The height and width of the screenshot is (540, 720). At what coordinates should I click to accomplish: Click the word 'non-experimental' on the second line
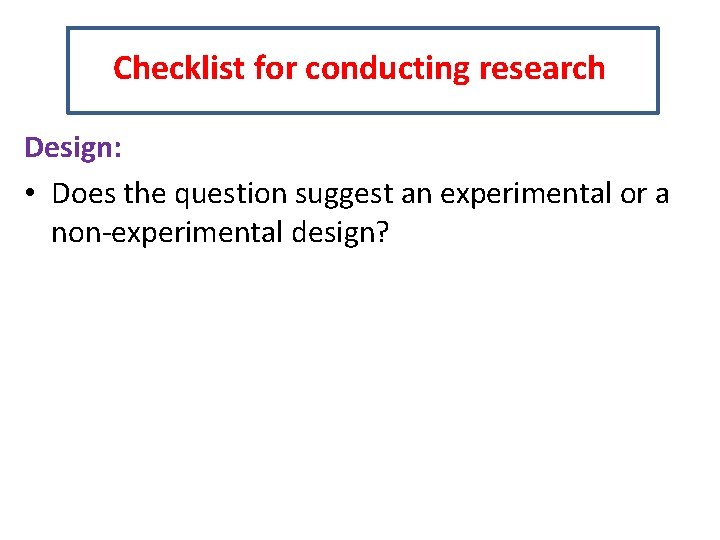click(x=165, y=232)
